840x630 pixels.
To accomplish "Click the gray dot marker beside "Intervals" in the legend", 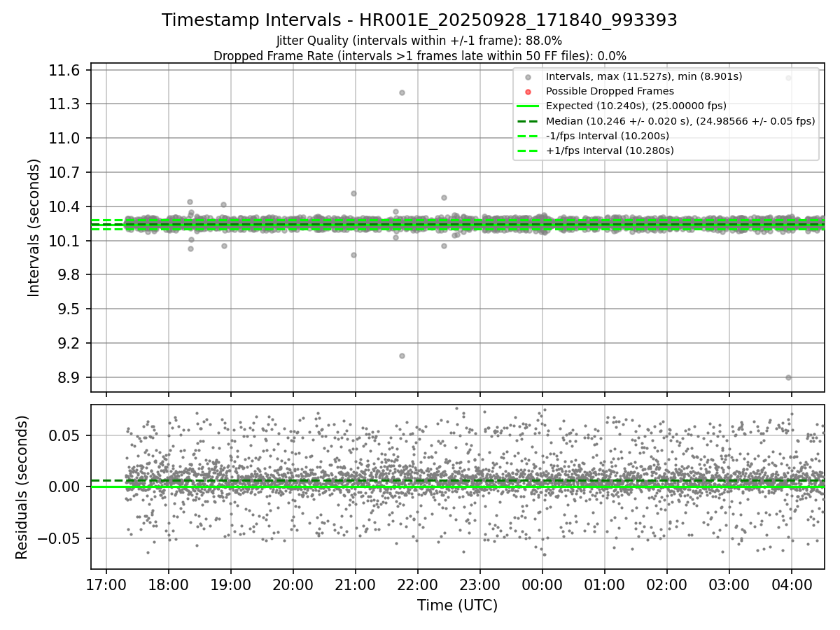I will 528,77.
